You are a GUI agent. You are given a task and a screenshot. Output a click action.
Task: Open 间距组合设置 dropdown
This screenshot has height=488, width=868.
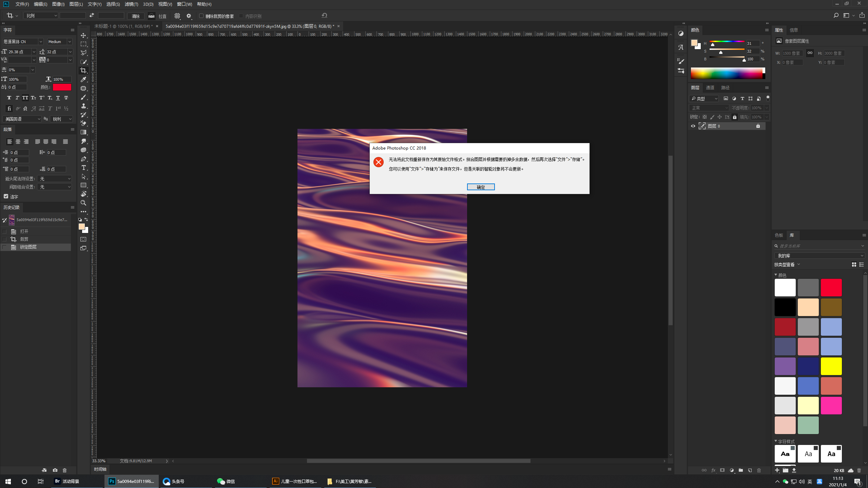54,187
